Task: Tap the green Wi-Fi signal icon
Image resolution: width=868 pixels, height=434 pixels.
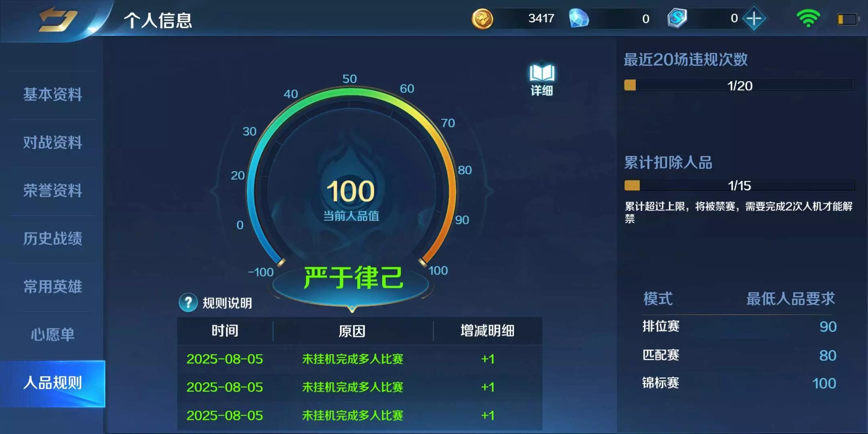Action: tap(808, 18)
